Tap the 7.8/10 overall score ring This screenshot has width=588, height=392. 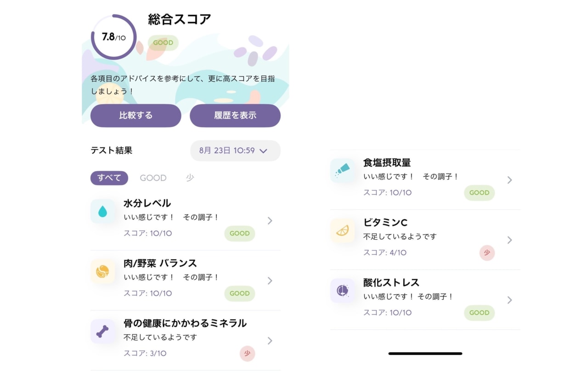(113, 37)
